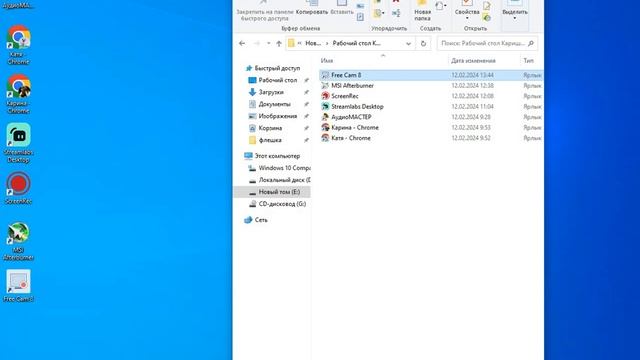Open Документы in the navigation pane
The image size is (640, 360).
274,104
